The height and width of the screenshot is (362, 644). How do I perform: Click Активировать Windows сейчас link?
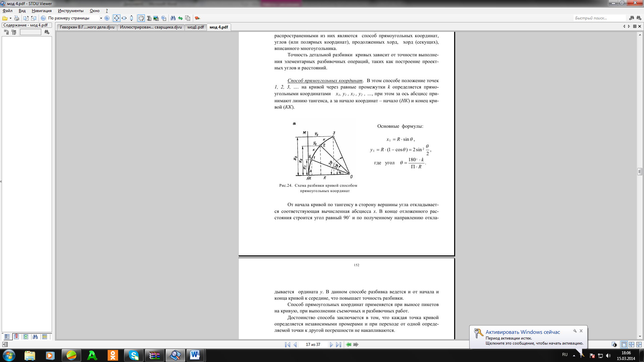(523, 332)
